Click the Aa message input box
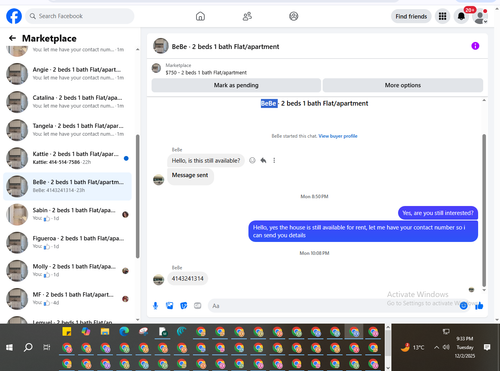 coord(333,306)
